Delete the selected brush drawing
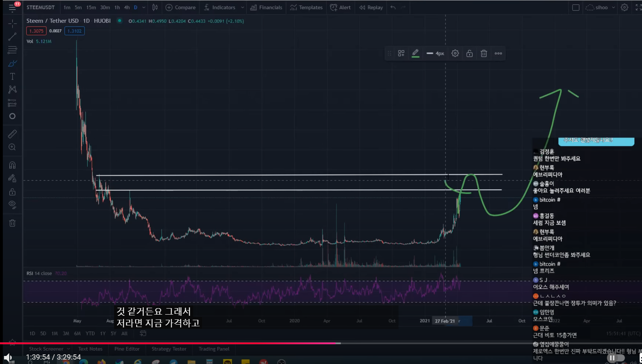 (x=484, y=53)
